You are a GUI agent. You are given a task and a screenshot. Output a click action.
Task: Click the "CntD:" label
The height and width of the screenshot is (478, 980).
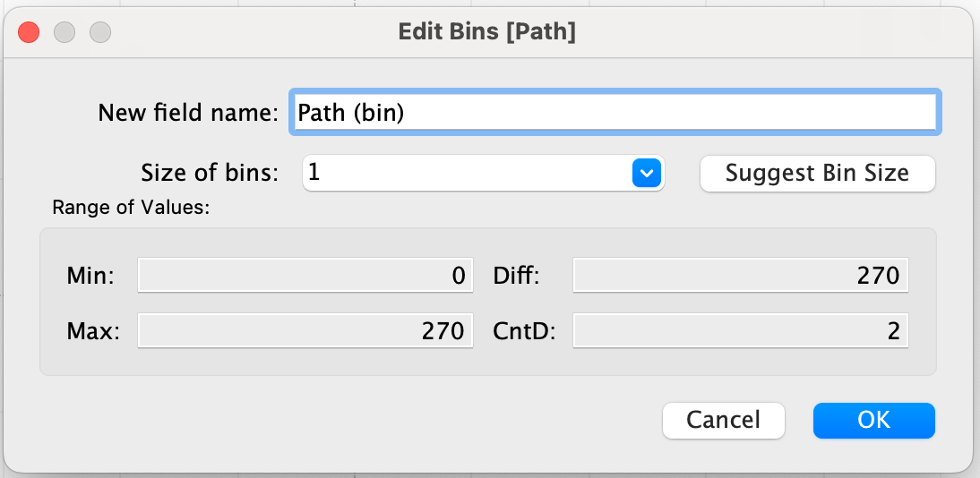click(525, 332)
